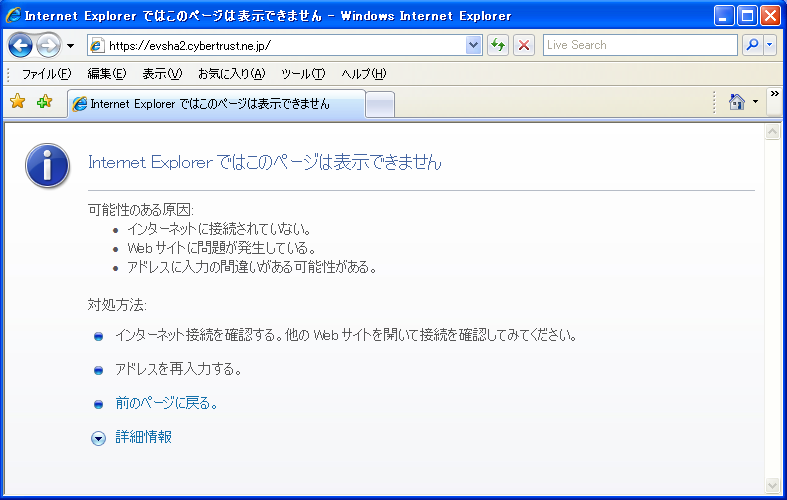The width and height of the screenshot is (787, 500).
Task: Open the お気に入り(A) menu
Action: click(x=231, y=74)
